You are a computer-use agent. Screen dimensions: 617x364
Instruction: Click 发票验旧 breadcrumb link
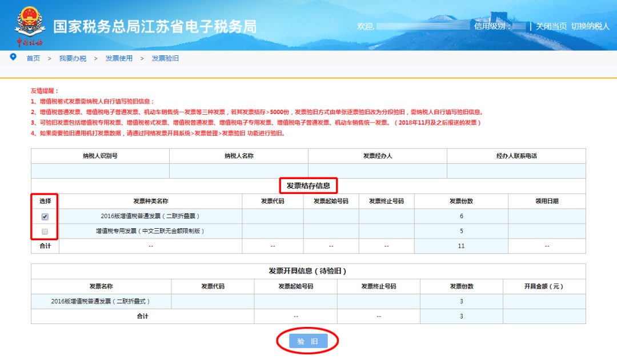pyautogui.click(x=165, y=58)
